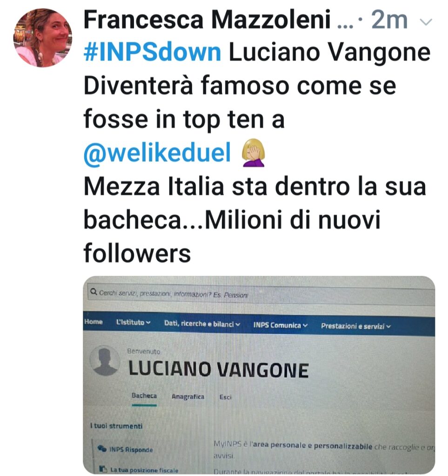The height and width of the screenshot is (476, 448).
Task: Expand Dati, ricerche e bilanci menu
Action: 202,324
